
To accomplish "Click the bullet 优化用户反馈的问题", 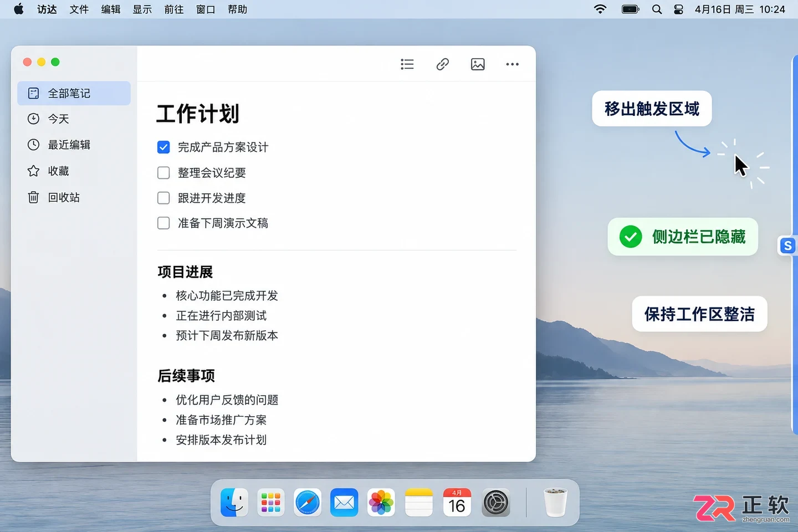I will [227, 400].
